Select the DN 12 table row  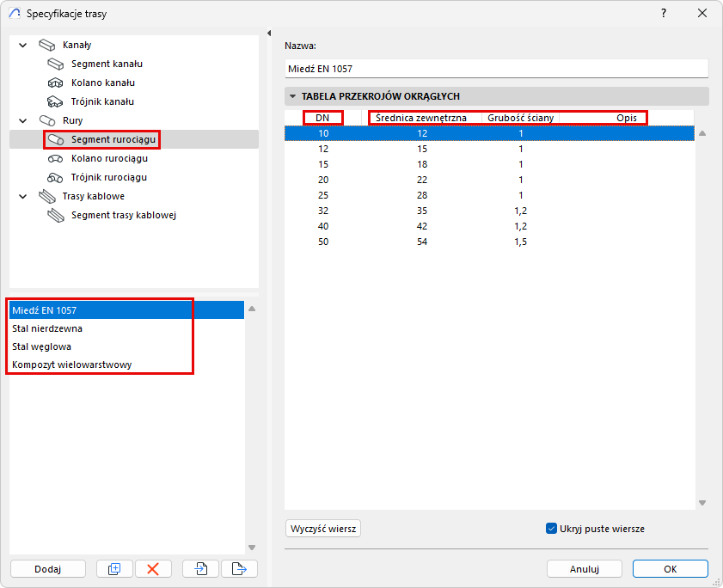pos(489,149)
